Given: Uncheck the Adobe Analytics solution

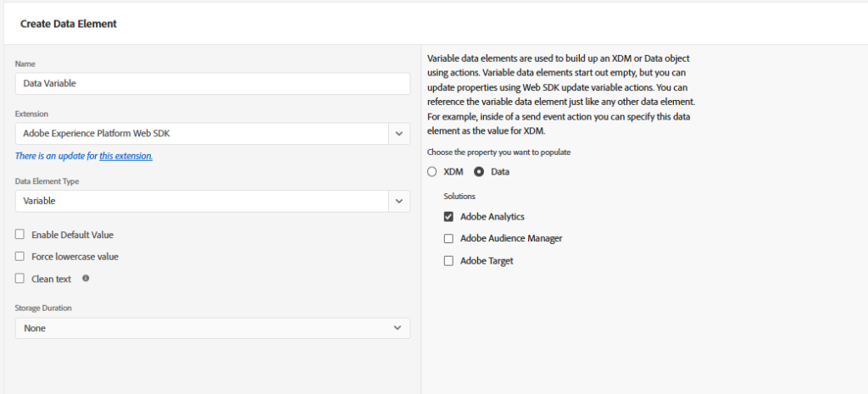Looking at the screenshot, I should point(448,216).
